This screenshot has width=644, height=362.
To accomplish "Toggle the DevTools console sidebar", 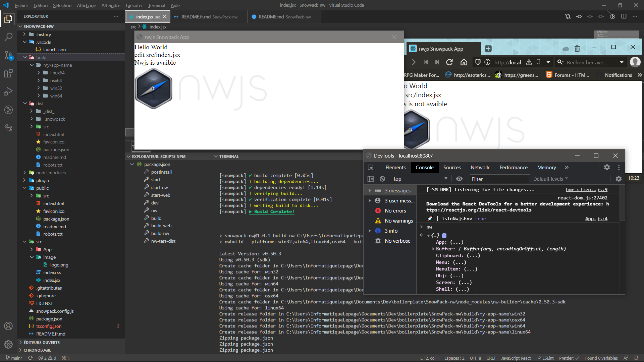I will click(371, 179).
